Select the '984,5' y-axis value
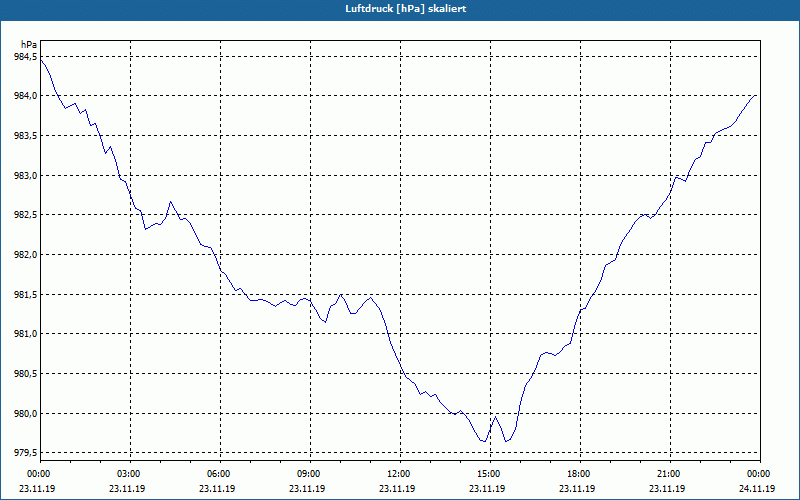This screenshot has width=800, height=500. [25, 56]
